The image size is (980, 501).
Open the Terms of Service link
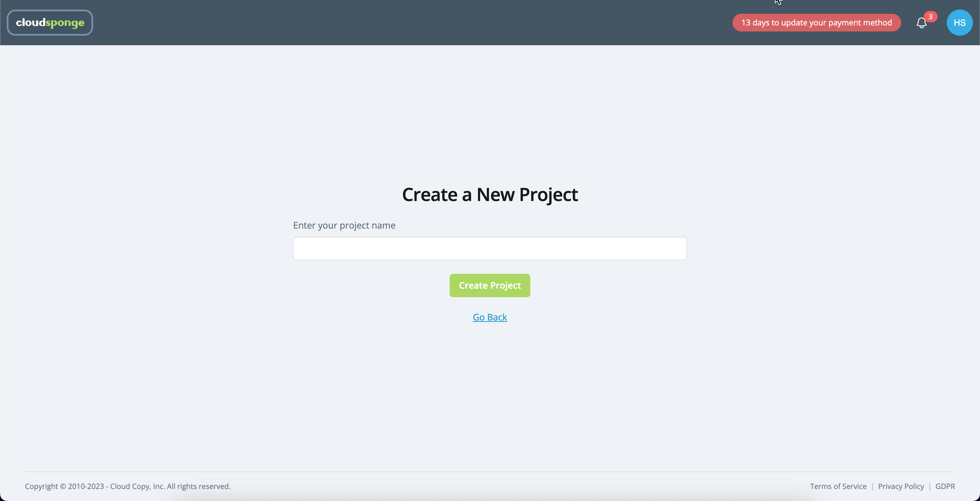click(x=838, y=486)
